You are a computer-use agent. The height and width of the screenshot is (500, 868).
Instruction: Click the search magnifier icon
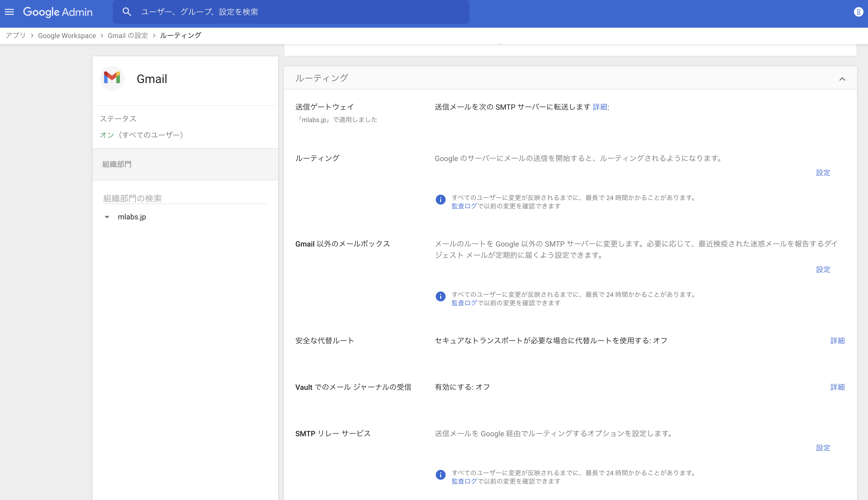[126, 11]
